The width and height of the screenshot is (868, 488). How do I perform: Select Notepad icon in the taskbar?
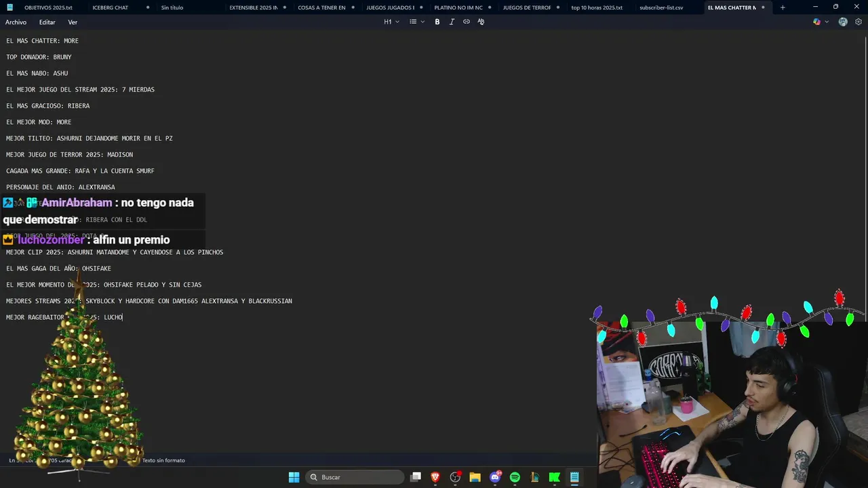574,477
